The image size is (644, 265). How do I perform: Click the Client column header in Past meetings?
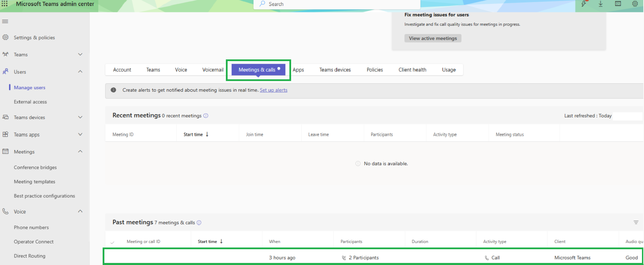(560, 242)
